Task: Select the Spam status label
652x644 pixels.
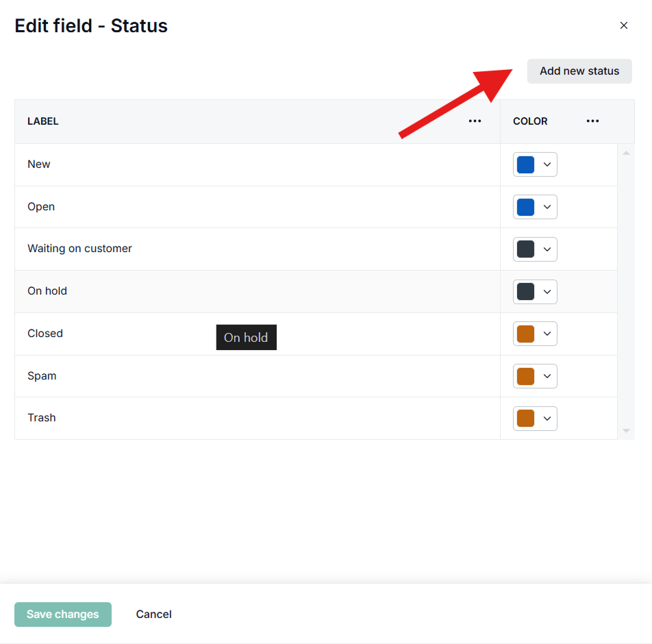Action: (42, 376)
